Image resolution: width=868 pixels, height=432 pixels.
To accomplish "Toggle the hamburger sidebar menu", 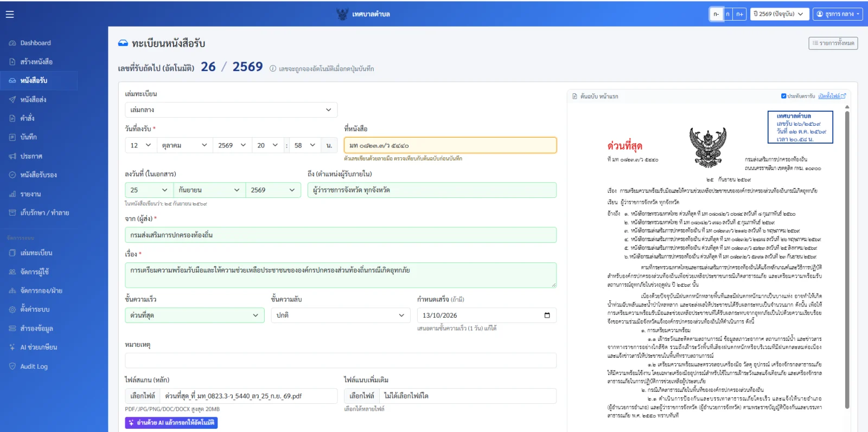I will 10,15.
